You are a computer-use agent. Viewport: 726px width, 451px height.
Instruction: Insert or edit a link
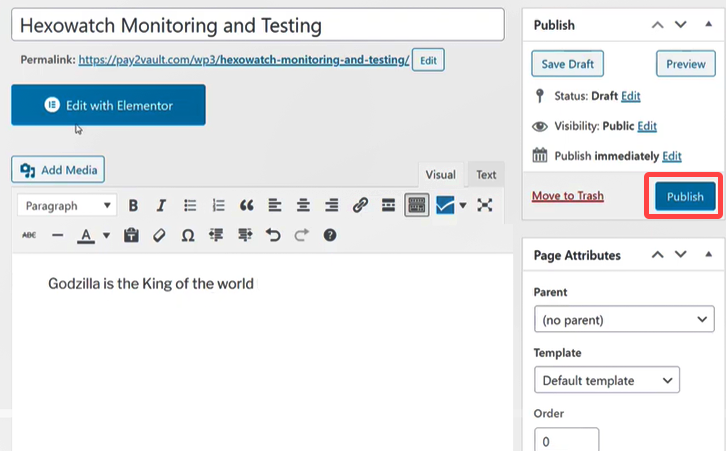[360, 205]
